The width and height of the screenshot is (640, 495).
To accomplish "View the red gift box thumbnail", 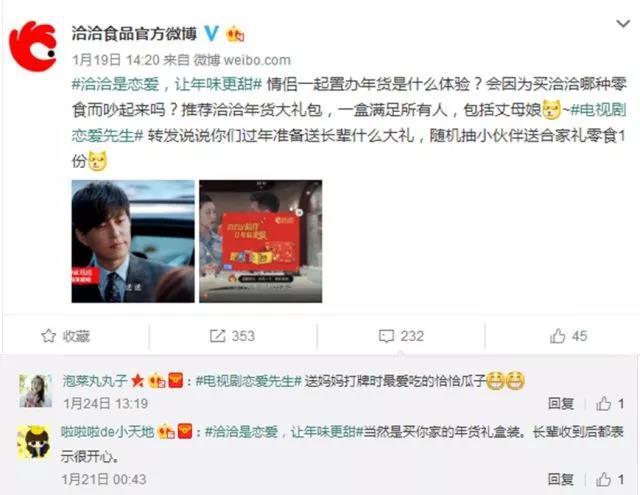I will (x=260, y=241).
